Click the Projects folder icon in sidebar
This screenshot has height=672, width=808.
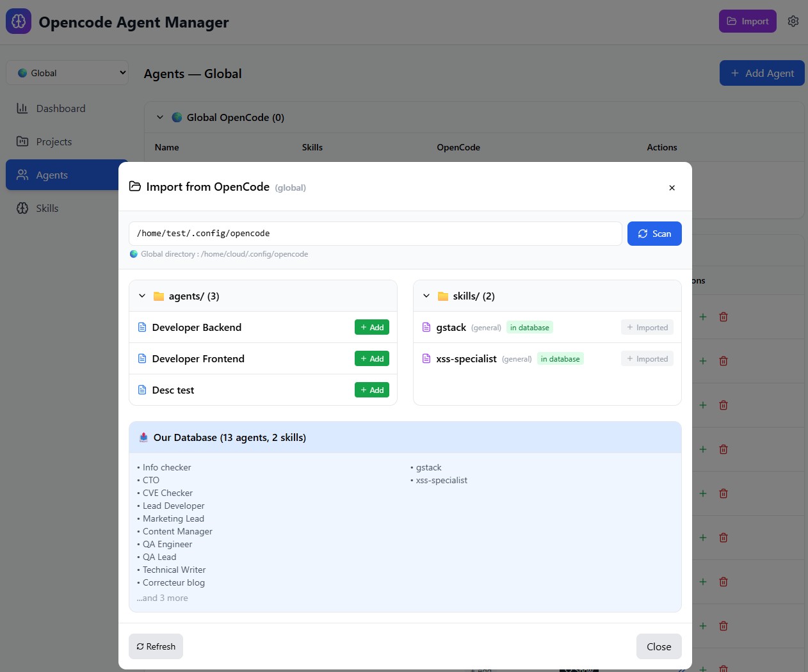tap(22, 141)
